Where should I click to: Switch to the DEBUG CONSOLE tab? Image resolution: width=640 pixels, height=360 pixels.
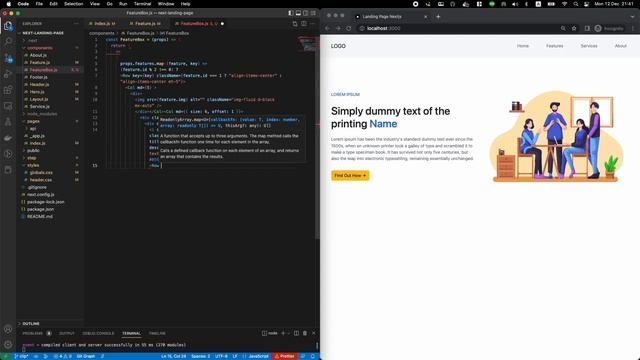click(x=98, y=333)
